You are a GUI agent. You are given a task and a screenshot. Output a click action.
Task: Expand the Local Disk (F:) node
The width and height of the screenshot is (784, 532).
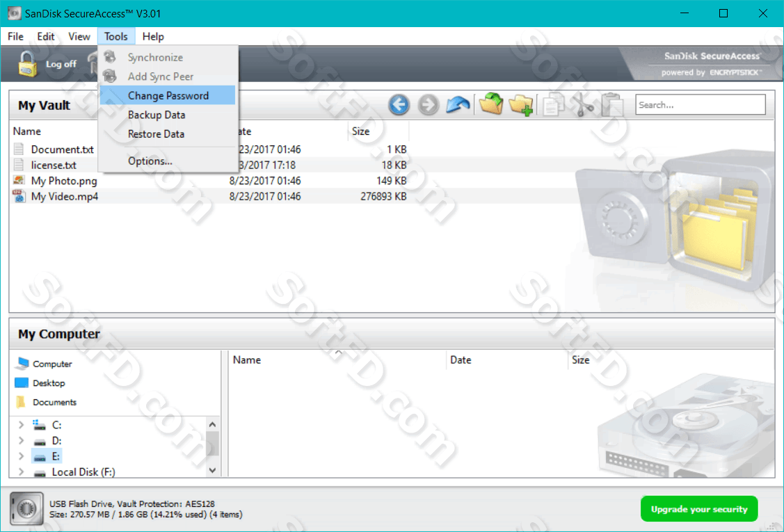click(21, 471)
